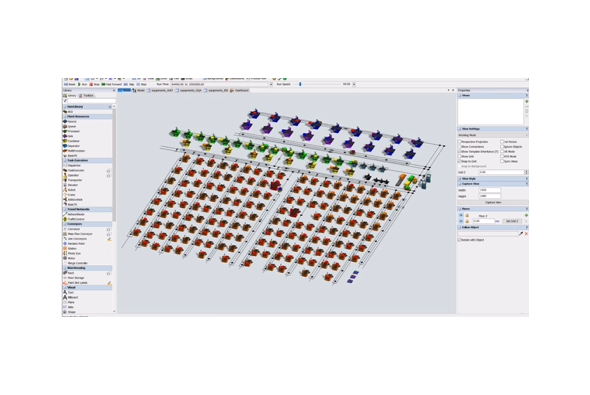The width and height of the screenshot is (590, 395).
Task: Select the Rack warehousing object
Action: point(69,273)
